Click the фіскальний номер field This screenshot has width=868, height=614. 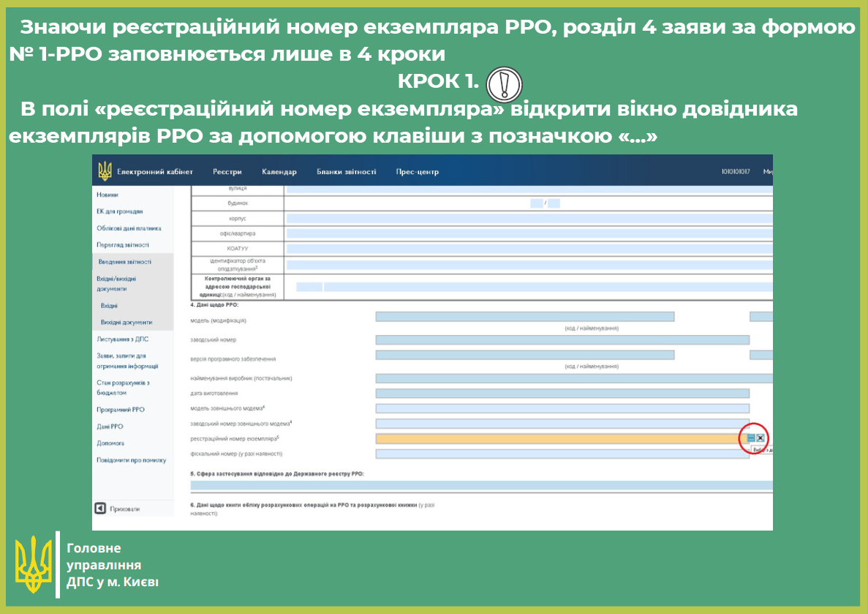(562, 454)
